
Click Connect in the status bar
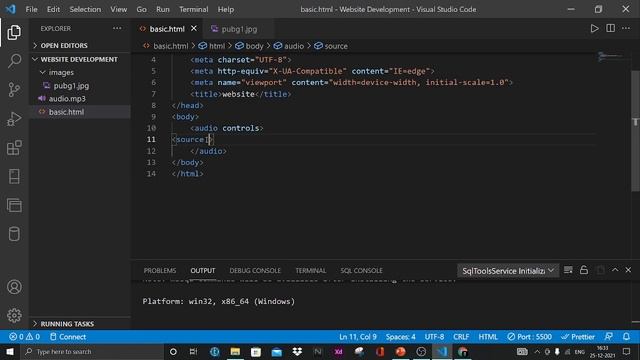[x=68, y=337]
